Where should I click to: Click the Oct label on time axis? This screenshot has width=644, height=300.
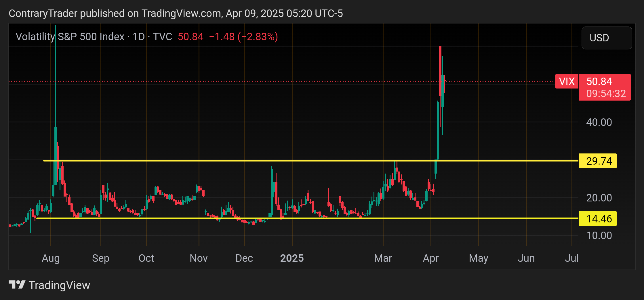click(x=146, y=258)
